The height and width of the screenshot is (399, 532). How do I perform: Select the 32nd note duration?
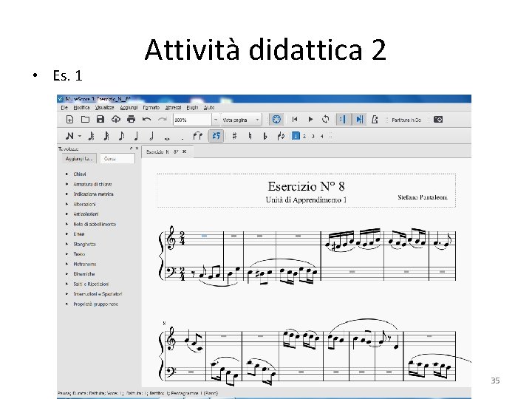(106, 137)
